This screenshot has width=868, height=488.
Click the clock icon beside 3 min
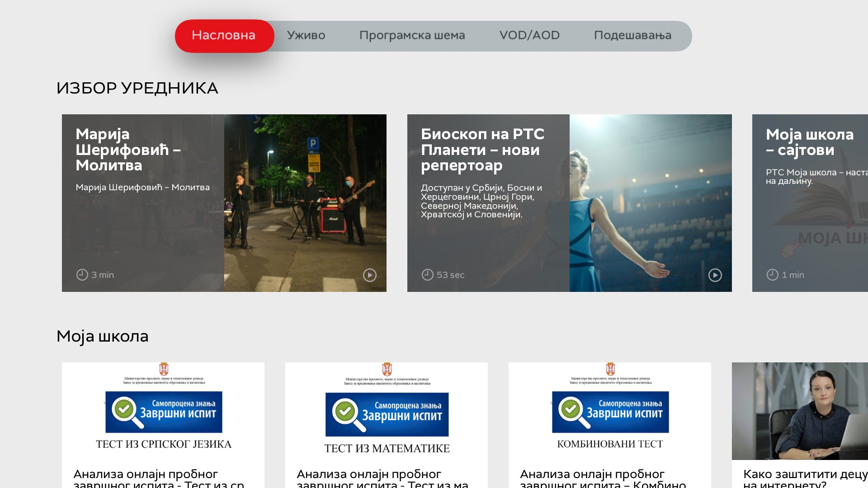(x=82, y=275)
